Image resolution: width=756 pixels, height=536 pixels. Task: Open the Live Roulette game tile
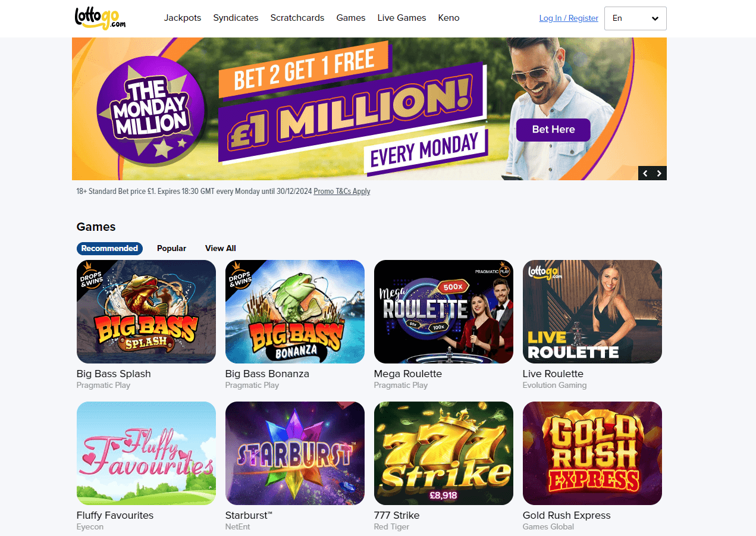[592, 312]
